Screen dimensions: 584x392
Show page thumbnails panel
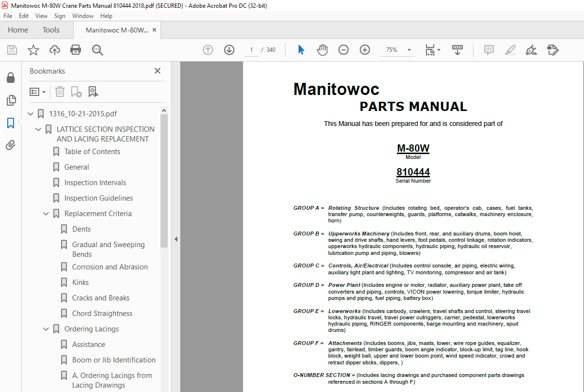pos(11,100)
